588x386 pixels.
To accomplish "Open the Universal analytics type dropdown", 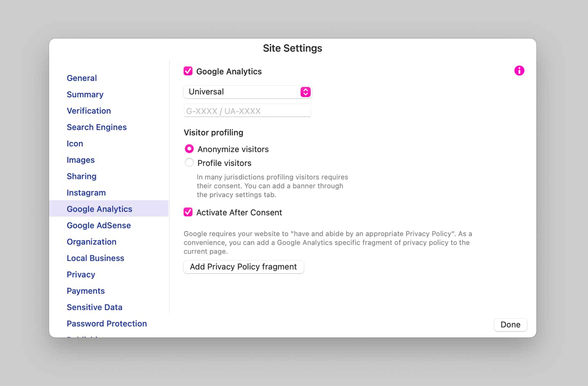I will [247, 92].
